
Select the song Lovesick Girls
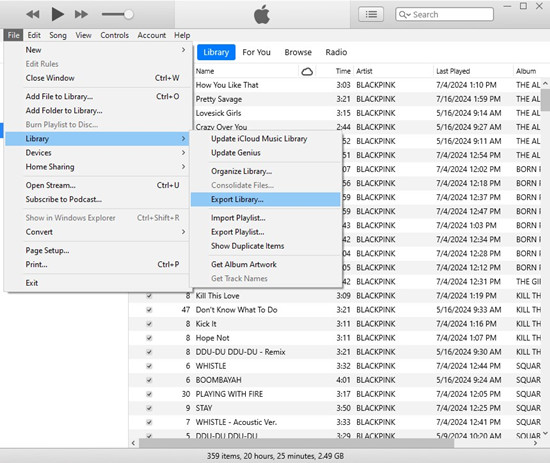[x=219, y=113]
